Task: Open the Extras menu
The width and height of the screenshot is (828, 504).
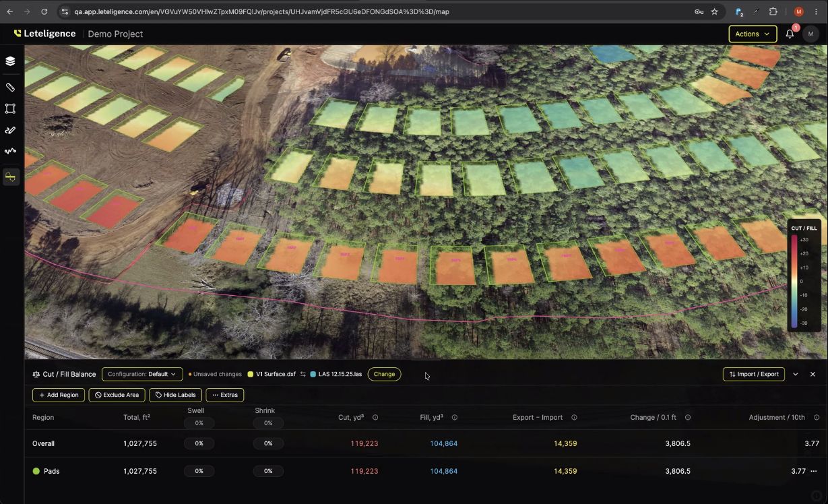Action: pos(225,395)
